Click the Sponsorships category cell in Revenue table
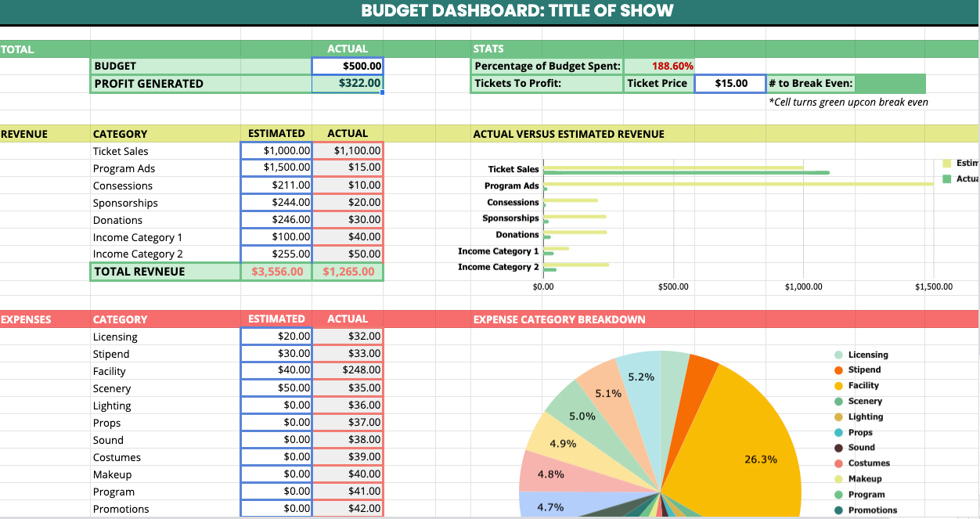 click(166, 203)
